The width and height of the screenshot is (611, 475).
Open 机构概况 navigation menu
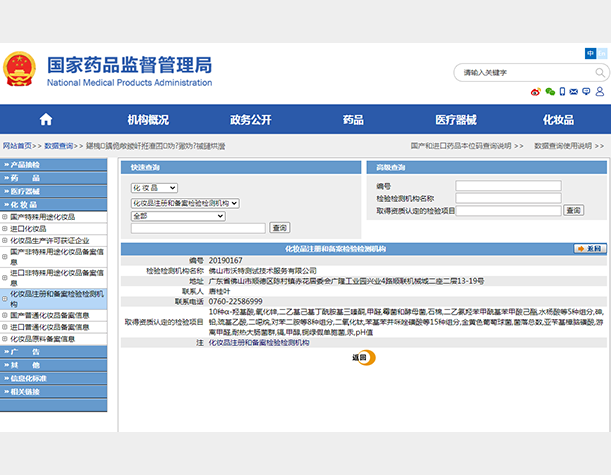point(148,120)
